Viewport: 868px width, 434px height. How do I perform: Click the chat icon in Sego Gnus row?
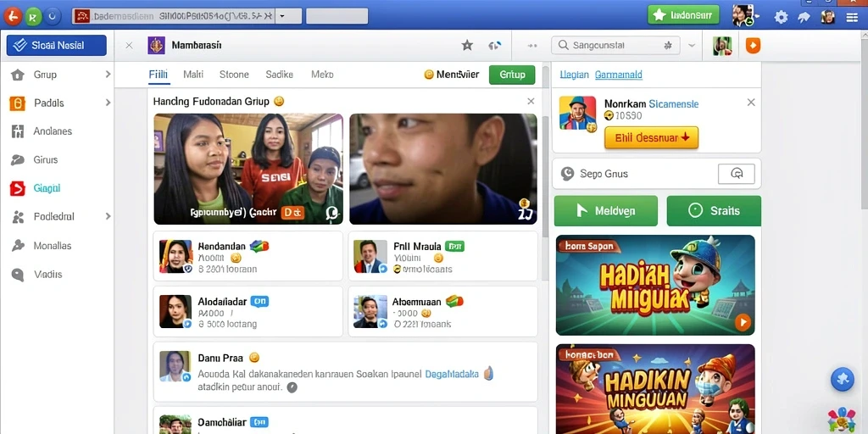(x=737, y=174)
